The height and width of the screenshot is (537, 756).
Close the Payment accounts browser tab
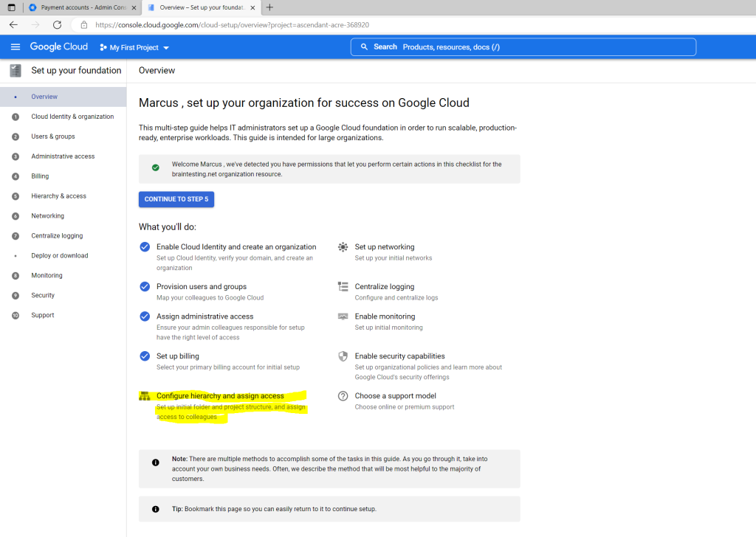(x=134, y=7)
